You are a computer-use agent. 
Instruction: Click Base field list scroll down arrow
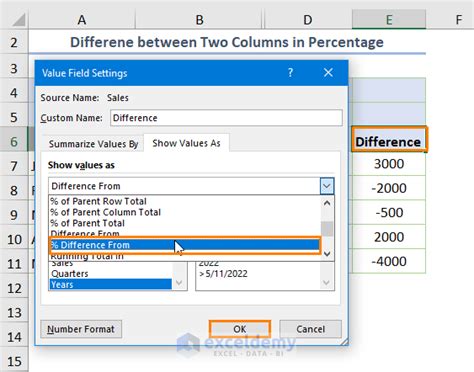179,283
